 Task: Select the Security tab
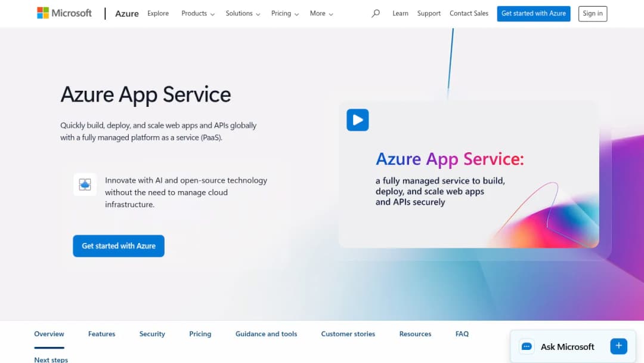pos(152,334)
